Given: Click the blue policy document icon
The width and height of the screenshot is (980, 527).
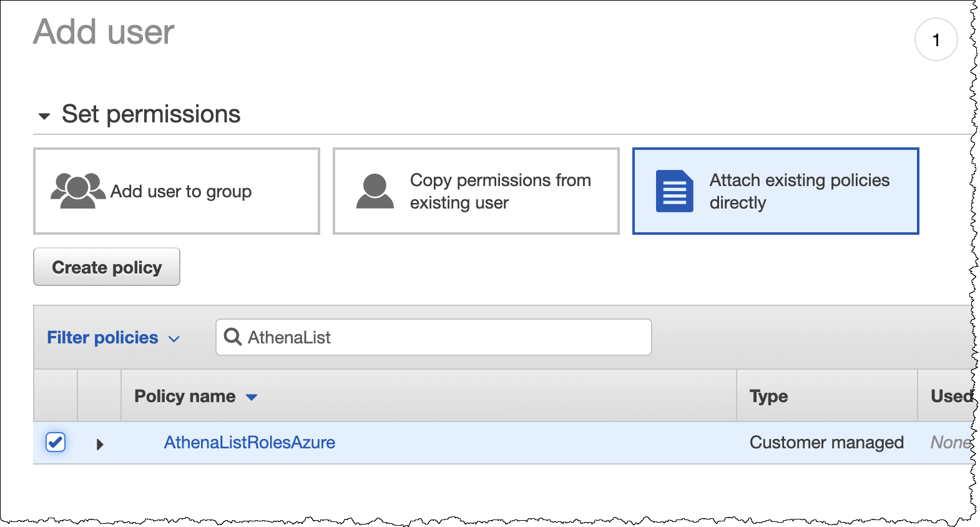Looking at the screenshot, I should click(x=674, y=191).
